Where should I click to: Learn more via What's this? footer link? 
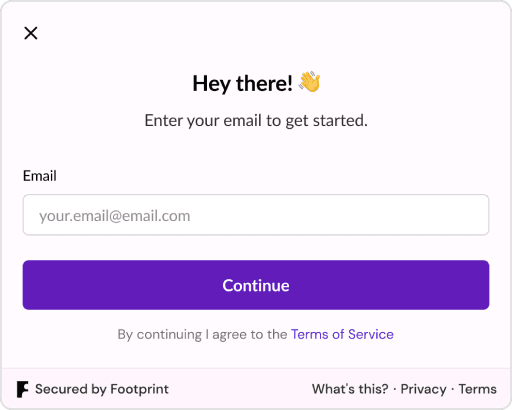coord(350,389)
